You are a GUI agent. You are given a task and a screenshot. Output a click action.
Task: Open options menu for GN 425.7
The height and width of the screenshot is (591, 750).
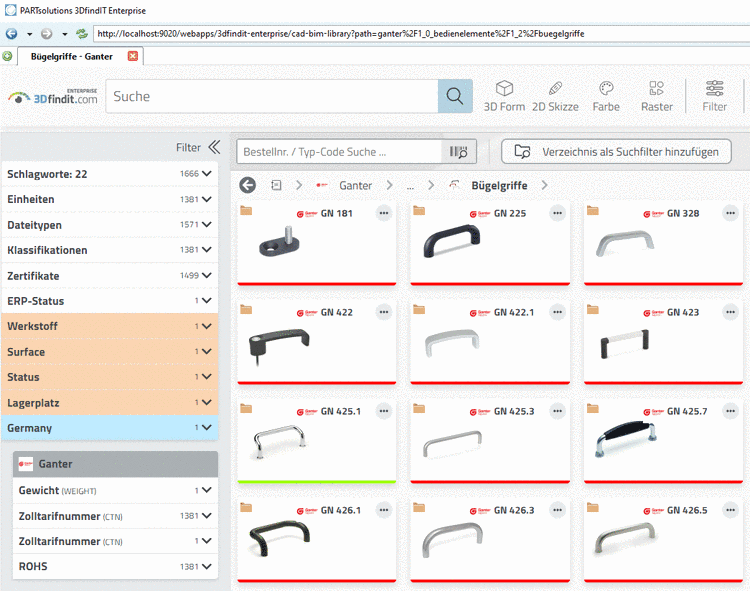[x=730, y=411]
